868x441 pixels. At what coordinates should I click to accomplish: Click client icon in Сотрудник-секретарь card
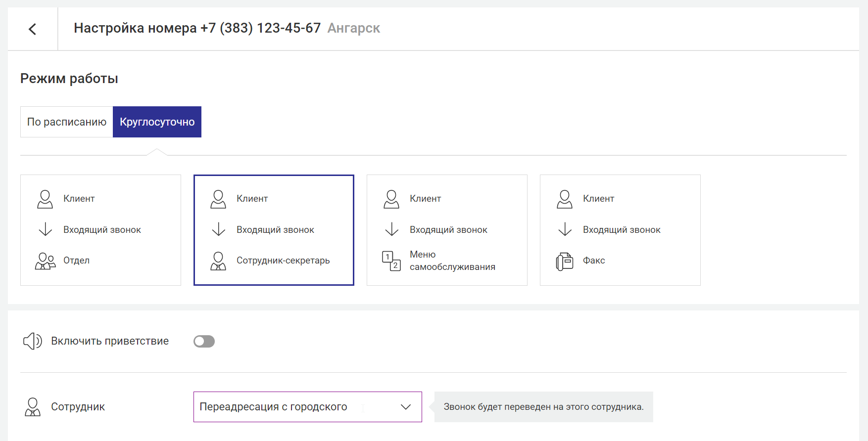coord(218,199)
